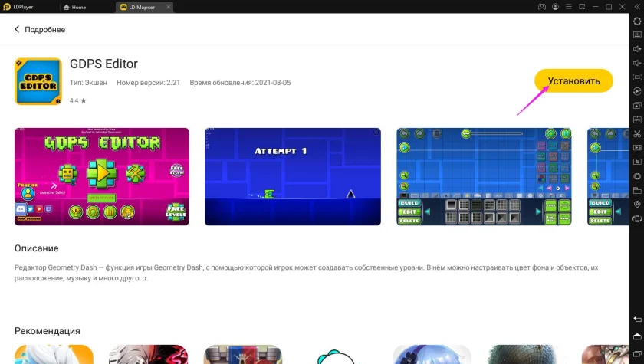Screen dimensions: 644x364
Task: Open the operations recorder icon
Action: [637, 91]
